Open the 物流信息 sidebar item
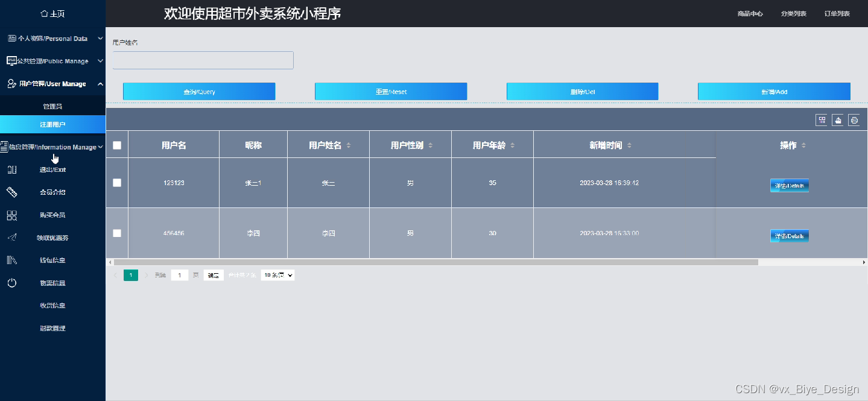The image size is (868, 401). point(52,283)
